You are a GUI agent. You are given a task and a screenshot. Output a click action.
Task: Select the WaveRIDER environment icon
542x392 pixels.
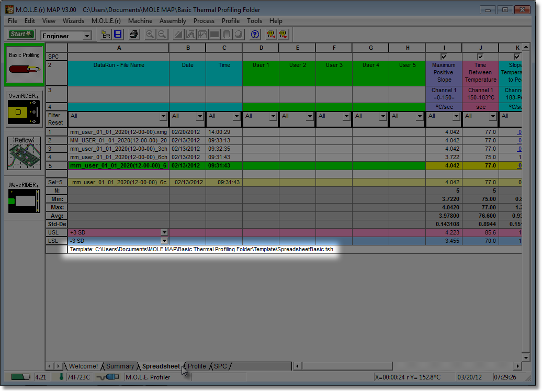[24, 198]
